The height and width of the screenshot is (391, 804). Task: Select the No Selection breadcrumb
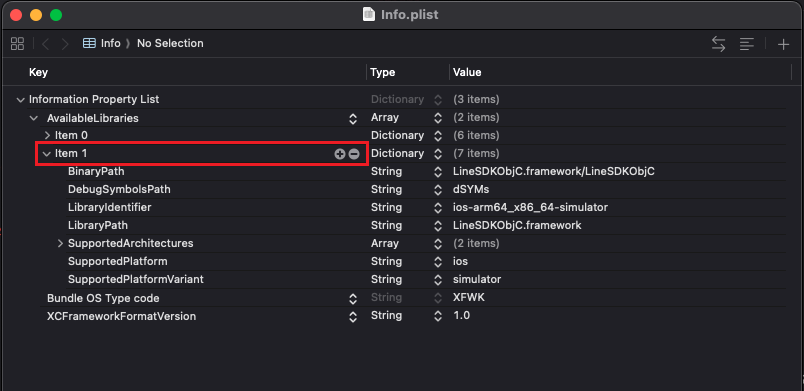click(170, 44)
